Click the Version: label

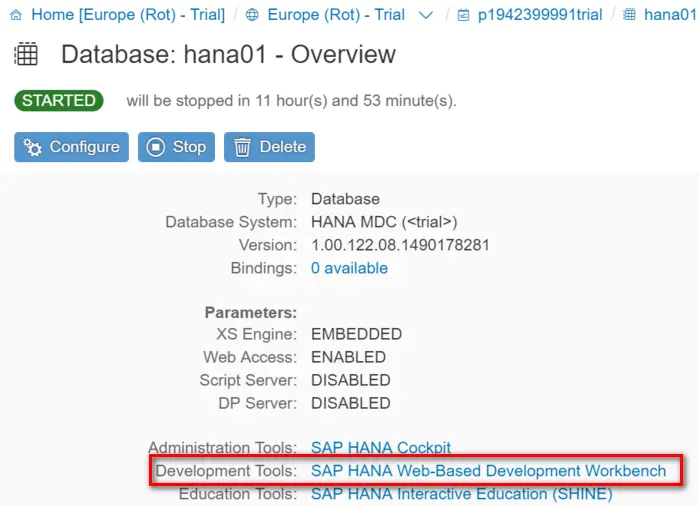267,245
